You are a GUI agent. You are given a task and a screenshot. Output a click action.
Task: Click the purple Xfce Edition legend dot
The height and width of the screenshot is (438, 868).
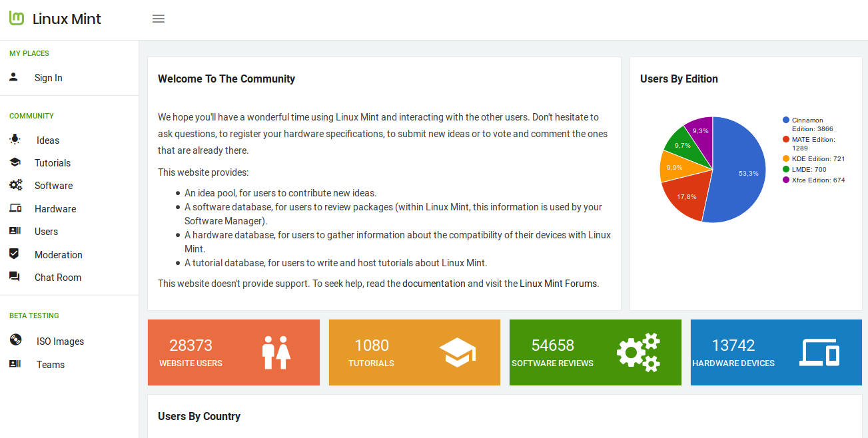point(786,180)
